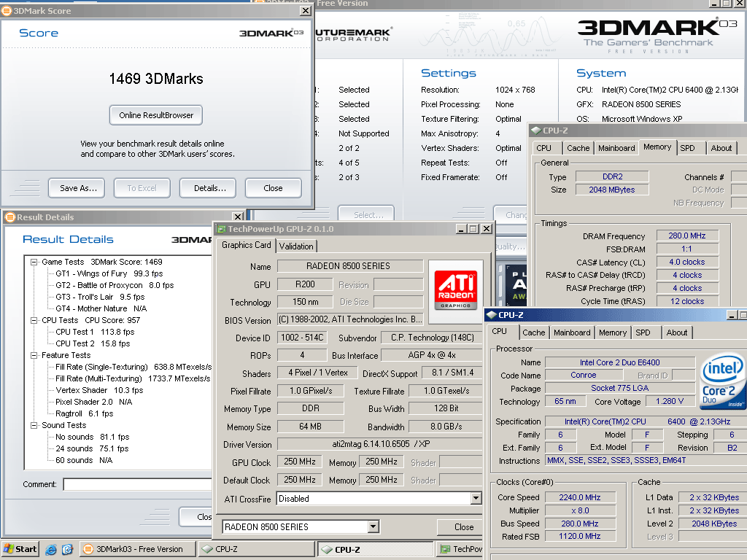
Task: Collapse the Sound Tests tree node
Action: (34, 425)
